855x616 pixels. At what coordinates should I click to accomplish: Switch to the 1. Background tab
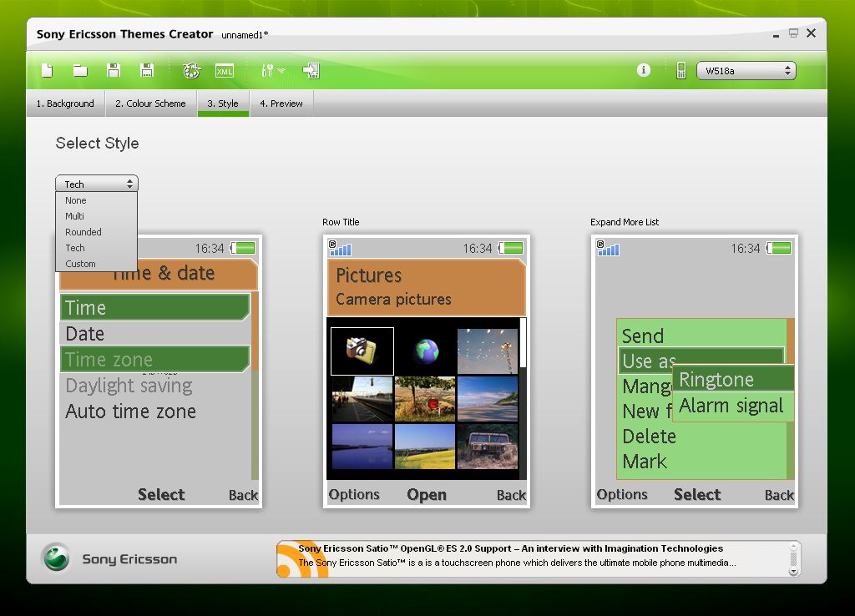[x=65, y=103]
